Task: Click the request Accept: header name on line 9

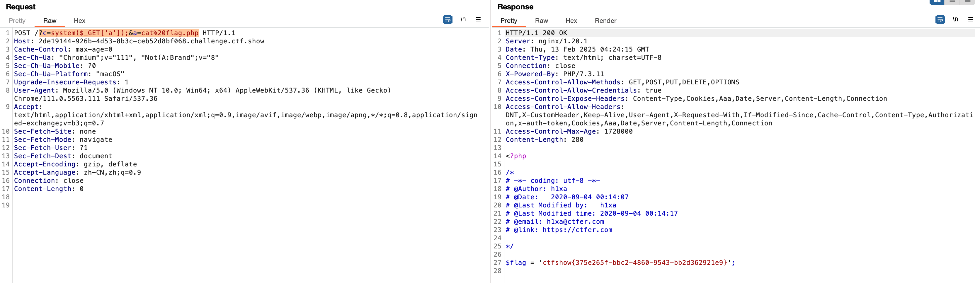Action: (28, 107)
